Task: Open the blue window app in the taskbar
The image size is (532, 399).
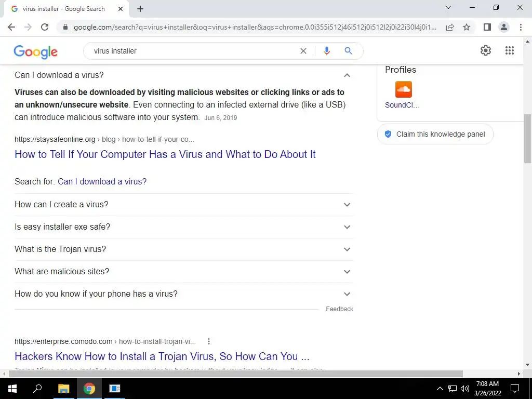Action: click(115, 389)
